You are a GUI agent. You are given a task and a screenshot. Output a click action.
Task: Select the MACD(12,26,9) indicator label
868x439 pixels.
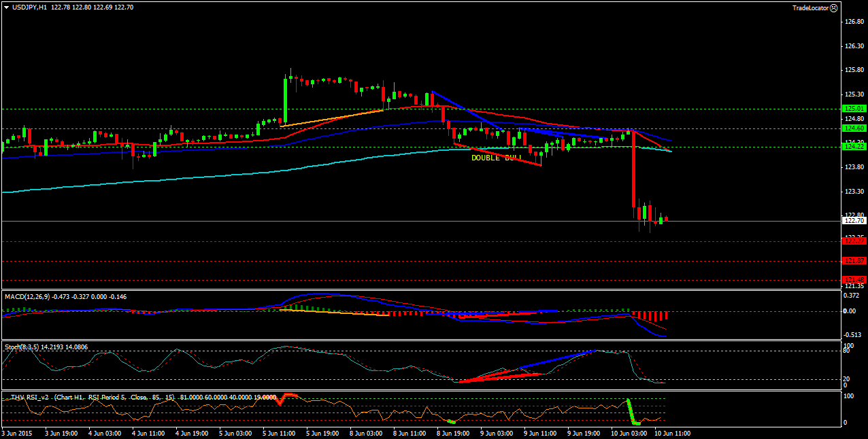tap(27, 296)
